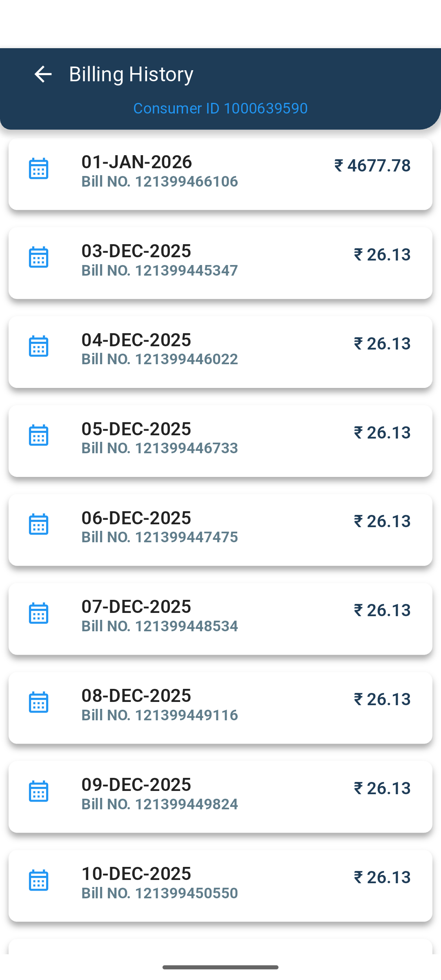This screenshot has width=441, height=980.
Task: Click calendar icon for 04-DEC-2025 bill
Action: pyautogui.click(x=39, y=346)
